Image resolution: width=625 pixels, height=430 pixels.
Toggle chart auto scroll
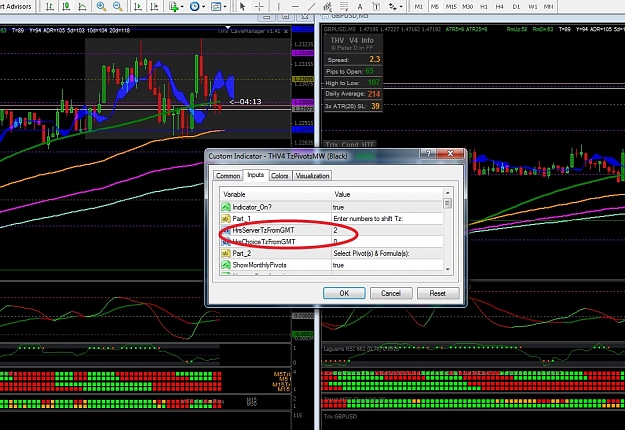pos(138,6)
